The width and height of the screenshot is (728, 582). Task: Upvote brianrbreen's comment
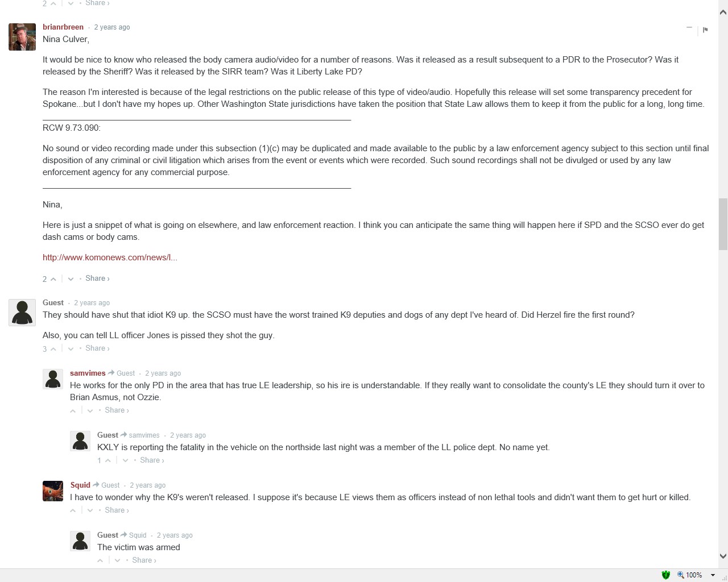tap(53, 279)
